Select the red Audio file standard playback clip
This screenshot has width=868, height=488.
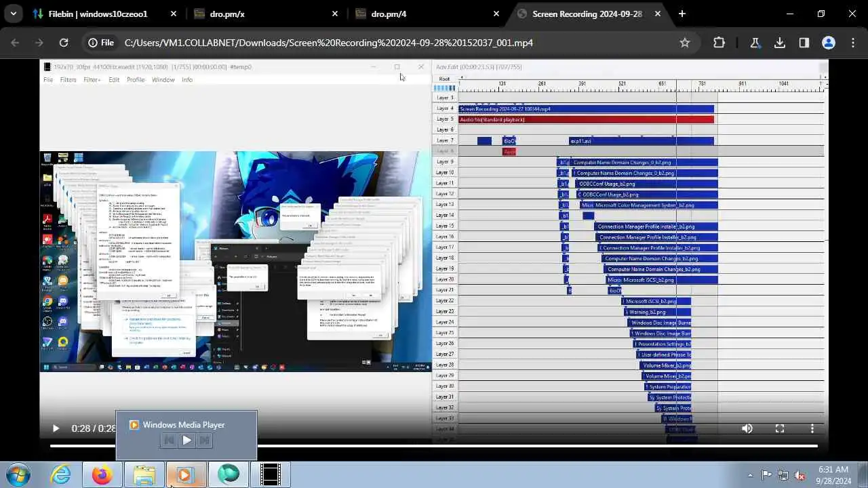tap(587, 119)
